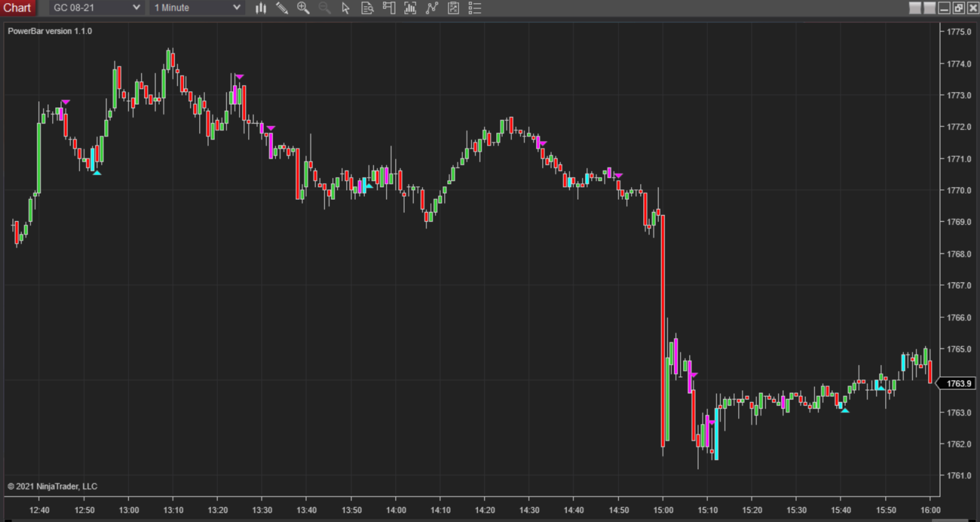The image size is (980, 522).
Task: Select cyan up triangle near 15:41
Action: pyautogui.click(x=845, y=410)
